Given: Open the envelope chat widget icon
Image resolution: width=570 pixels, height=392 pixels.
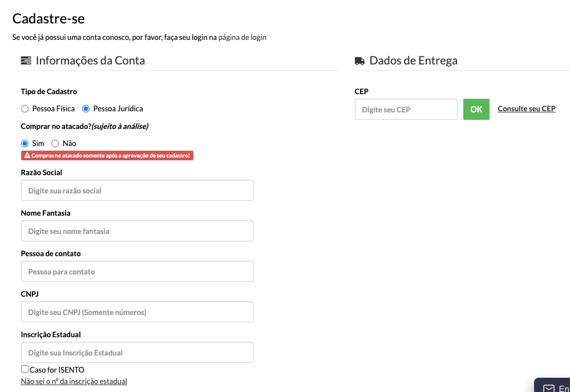Looking at the screenshot, I should click(548, 388).
